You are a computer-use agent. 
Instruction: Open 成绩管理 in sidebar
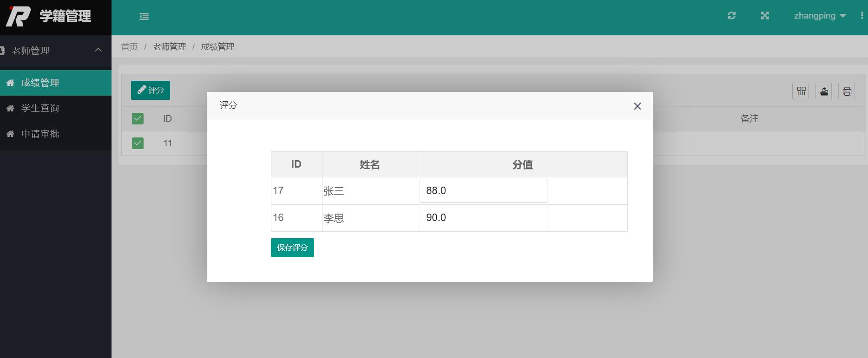tap(56, 83)
